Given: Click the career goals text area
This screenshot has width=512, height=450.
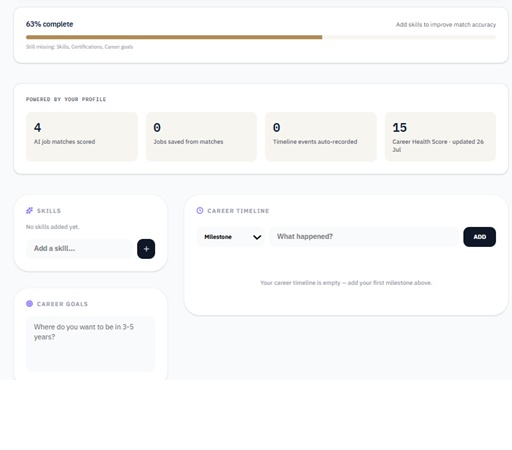Looking at the screenshot, I should pyautogui.click(x=90, y=344).
